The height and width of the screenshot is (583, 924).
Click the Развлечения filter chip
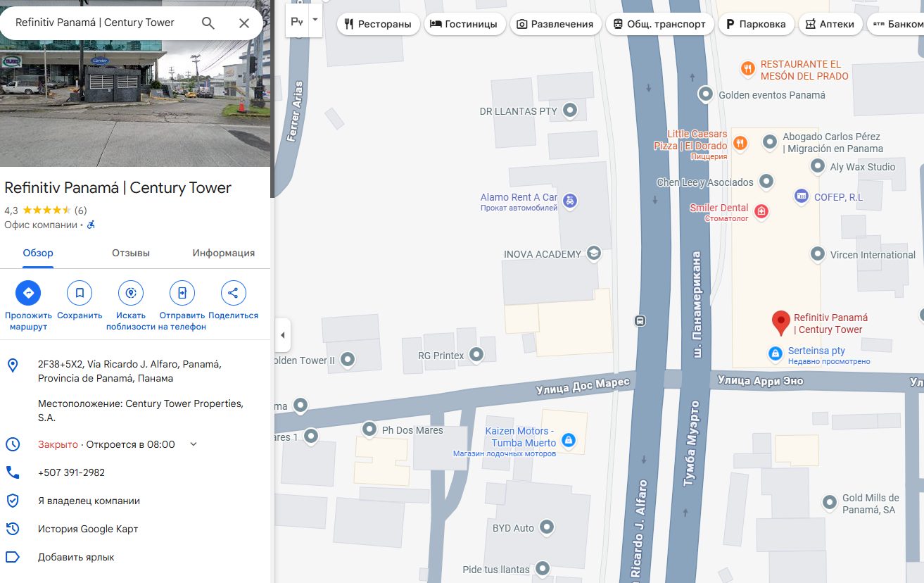(555, 24)
